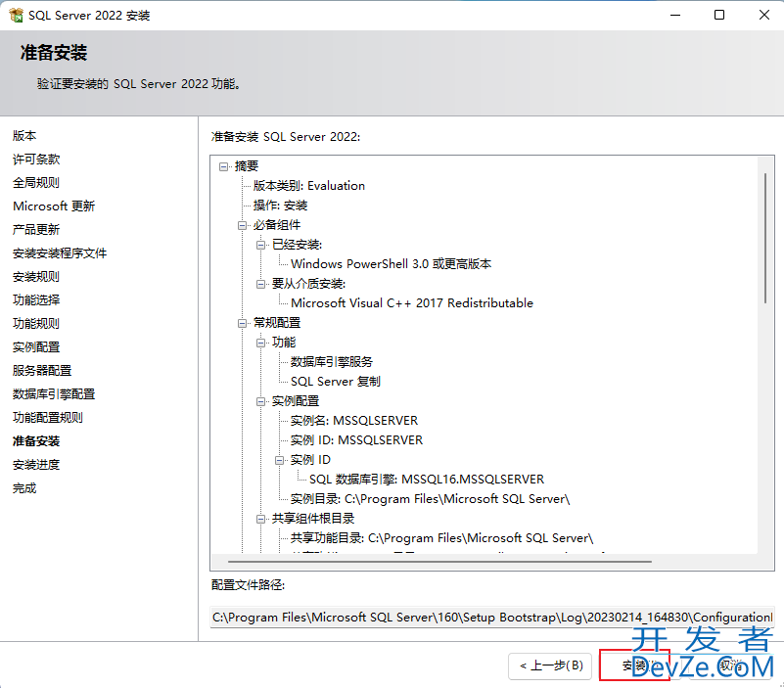The height and width of the screenshot is (688, 784).
Task: Collapse the 必备组件 tree node
Action: coord(242,225)
